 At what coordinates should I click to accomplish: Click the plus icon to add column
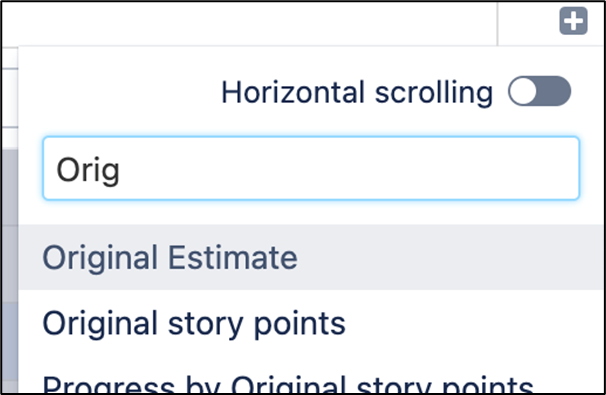point(573,20)
